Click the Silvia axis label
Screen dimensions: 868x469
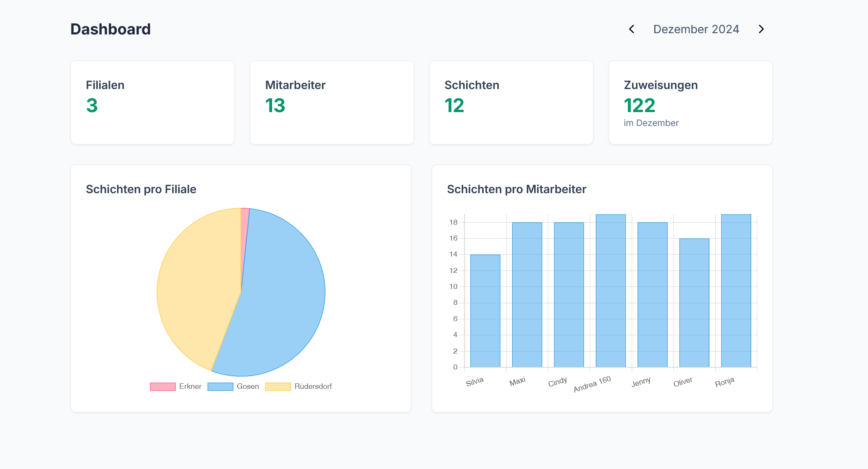(475, 382)
